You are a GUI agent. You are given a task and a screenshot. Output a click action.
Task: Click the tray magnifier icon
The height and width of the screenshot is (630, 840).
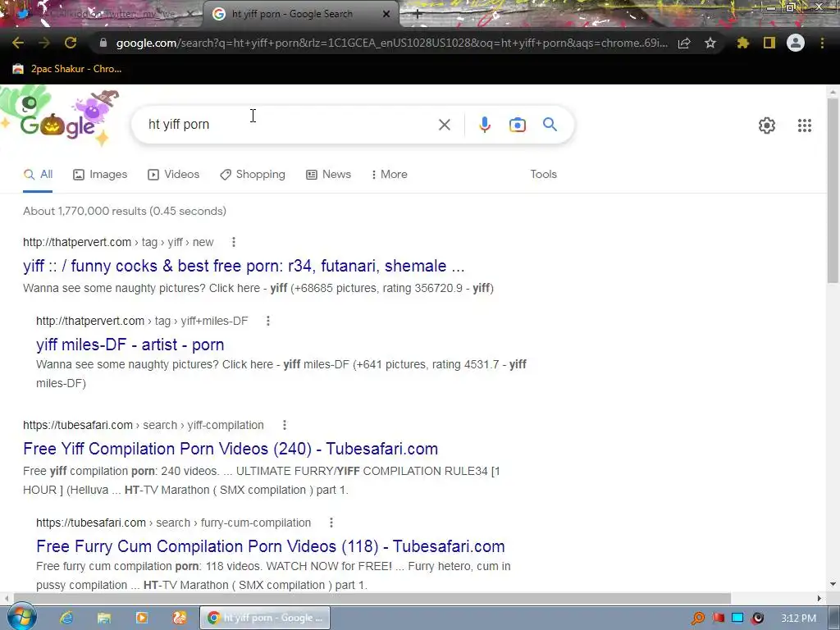698,619
